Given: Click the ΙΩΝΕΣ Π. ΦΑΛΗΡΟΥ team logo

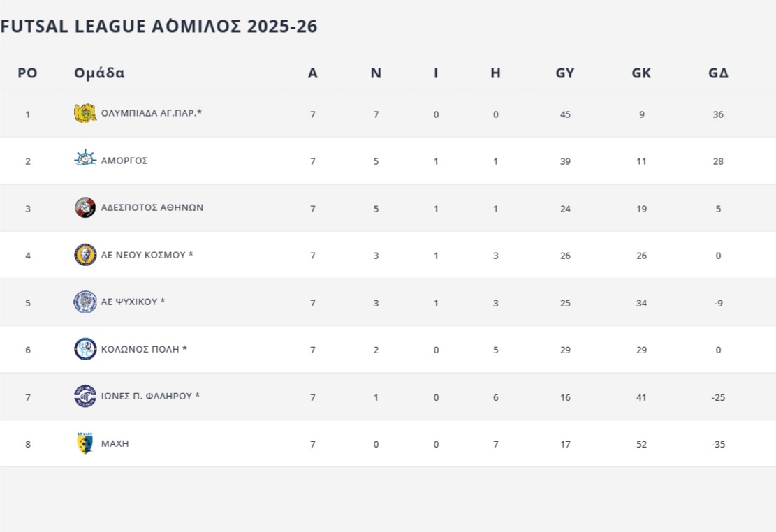Looking at the screenshot, I should coord(85,396).
